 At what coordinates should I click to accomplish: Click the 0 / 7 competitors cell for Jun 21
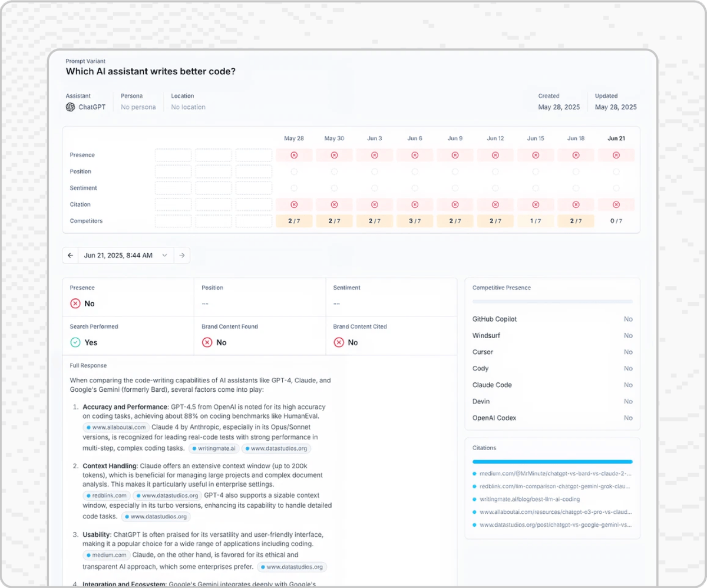[x=616, y=221]
